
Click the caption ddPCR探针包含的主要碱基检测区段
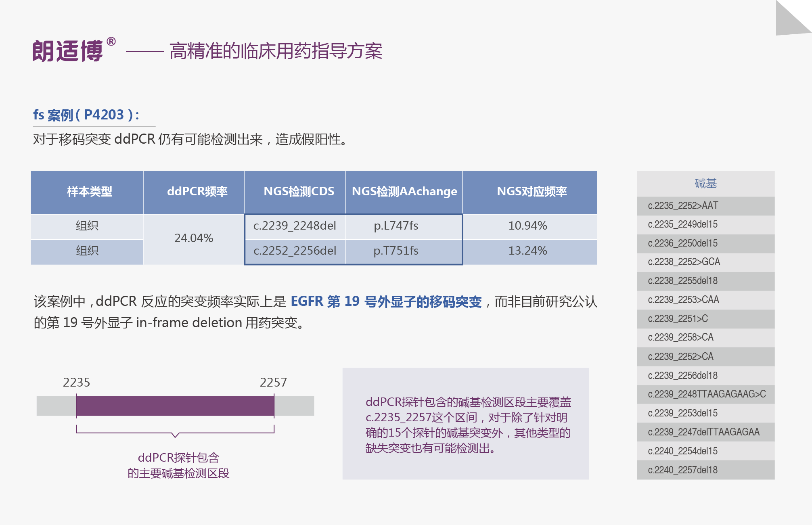pyautogui.click(x=178, y=465)
